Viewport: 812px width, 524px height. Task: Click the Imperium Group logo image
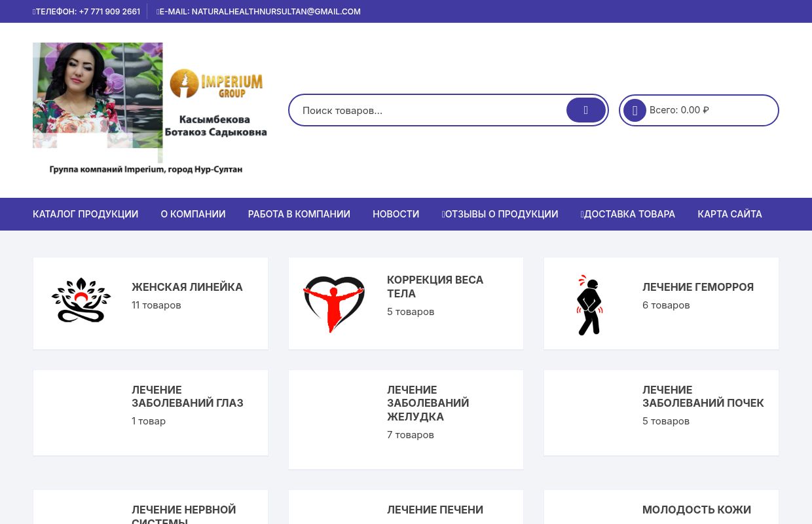point(150,109)
